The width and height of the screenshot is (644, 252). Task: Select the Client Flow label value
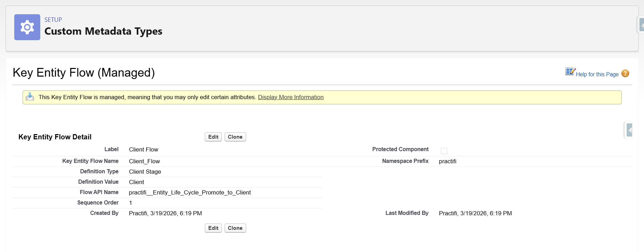143,149
